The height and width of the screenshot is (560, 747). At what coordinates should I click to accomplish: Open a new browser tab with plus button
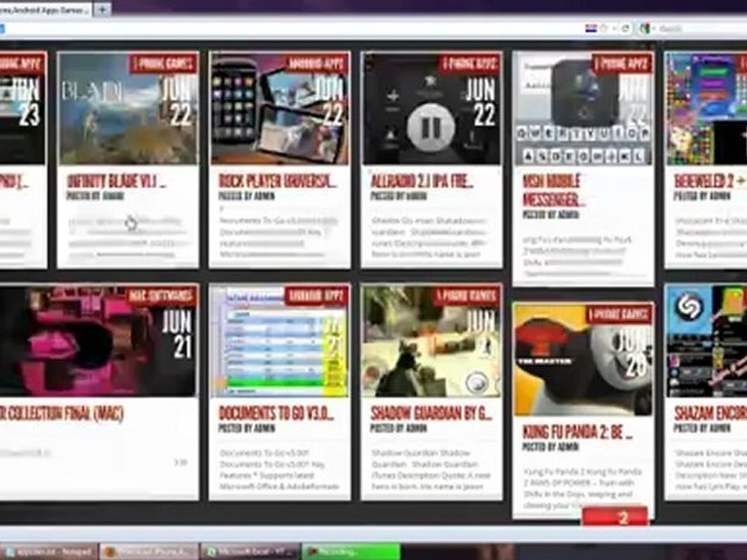pos(103,9)
